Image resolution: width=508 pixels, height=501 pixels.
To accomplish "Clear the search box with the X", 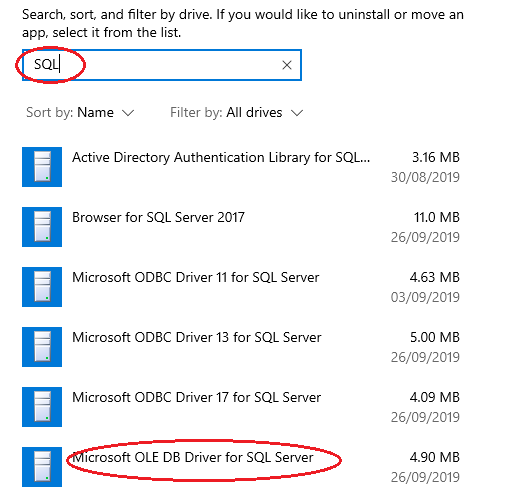I will 287,65.
